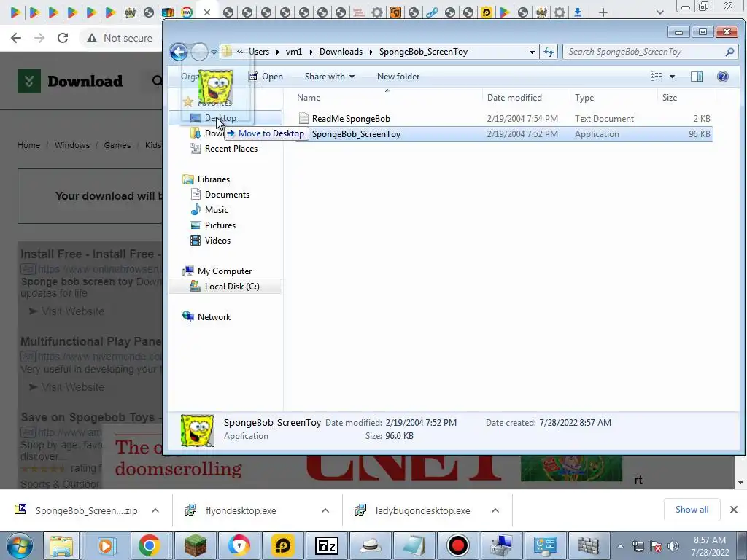This screenshot has width=747, height=560.
Task: Open the Share with dropdown menu
Action: coord(330,77)
